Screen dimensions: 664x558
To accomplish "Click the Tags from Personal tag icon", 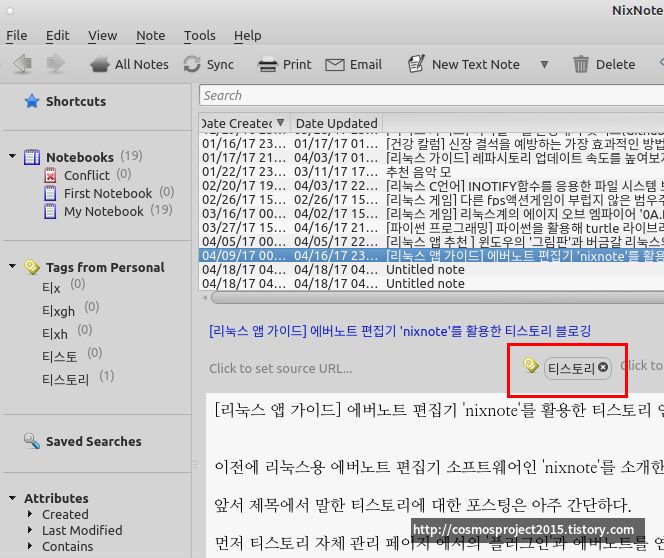I will (x=32, y=267).
